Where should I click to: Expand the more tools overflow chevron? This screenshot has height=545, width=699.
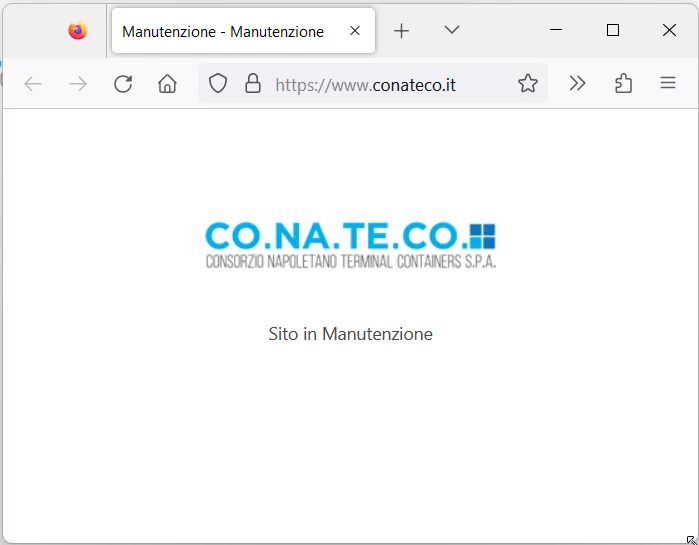tap(577, 84)
